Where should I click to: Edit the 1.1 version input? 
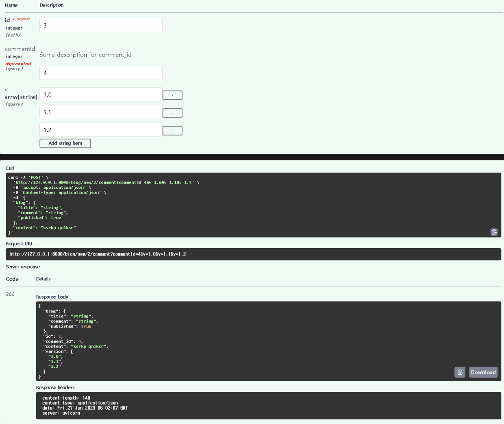[101, 112]
